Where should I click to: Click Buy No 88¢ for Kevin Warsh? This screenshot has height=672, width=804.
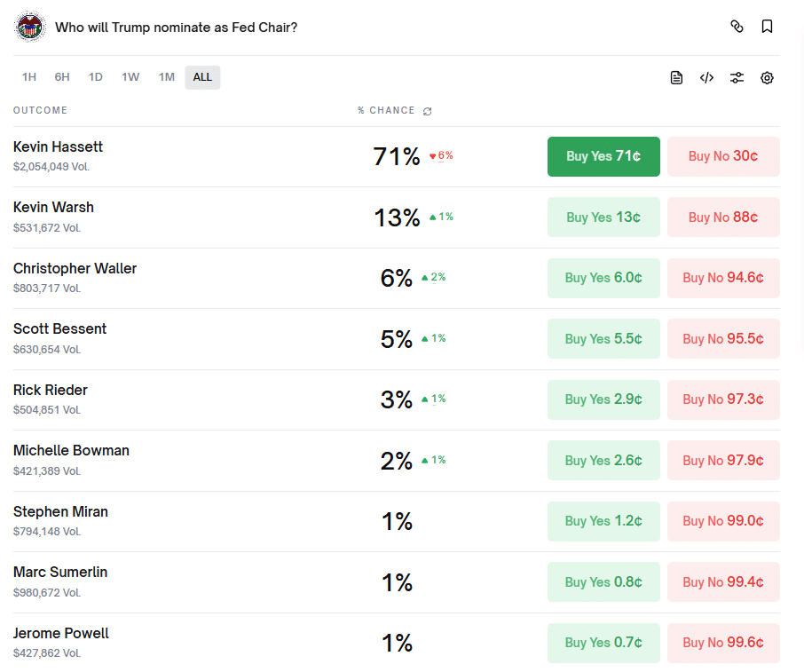723,217
